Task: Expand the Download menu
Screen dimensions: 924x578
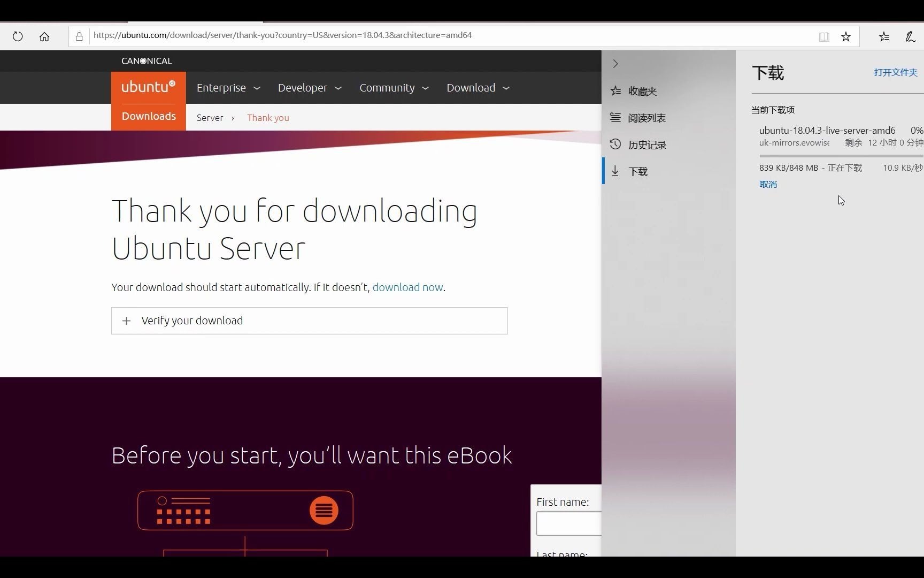Action: coord(478,88)
